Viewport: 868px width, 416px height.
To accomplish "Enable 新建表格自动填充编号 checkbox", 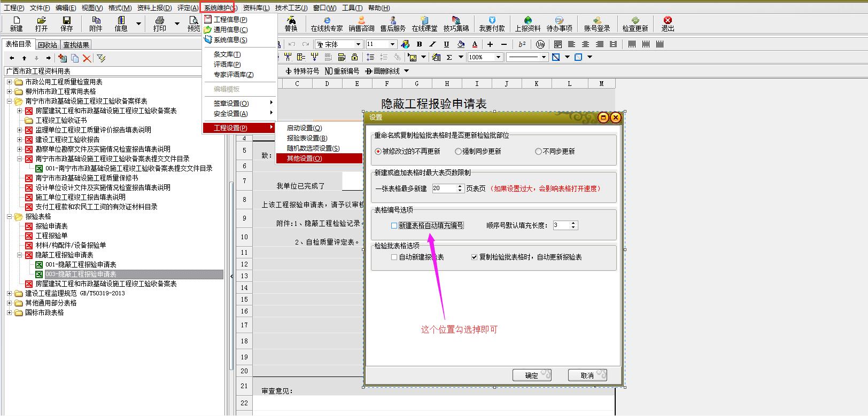I will 394,226.
